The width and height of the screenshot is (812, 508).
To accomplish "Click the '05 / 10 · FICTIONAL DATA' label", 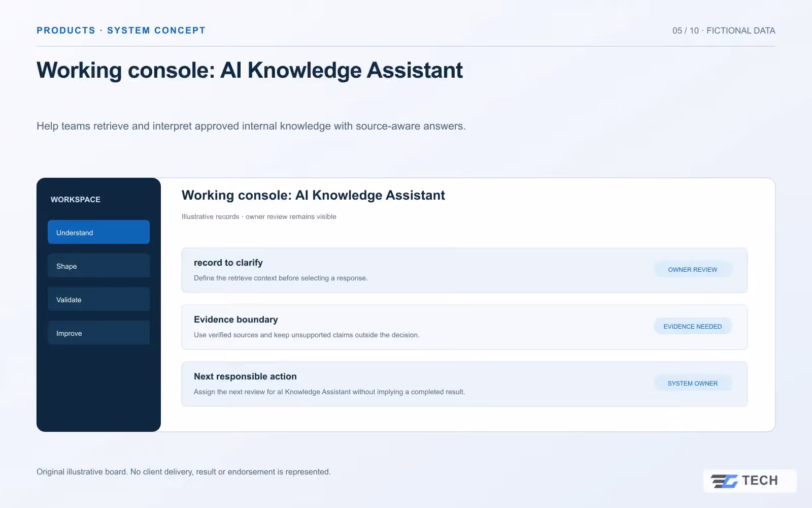I will point(724,30).
